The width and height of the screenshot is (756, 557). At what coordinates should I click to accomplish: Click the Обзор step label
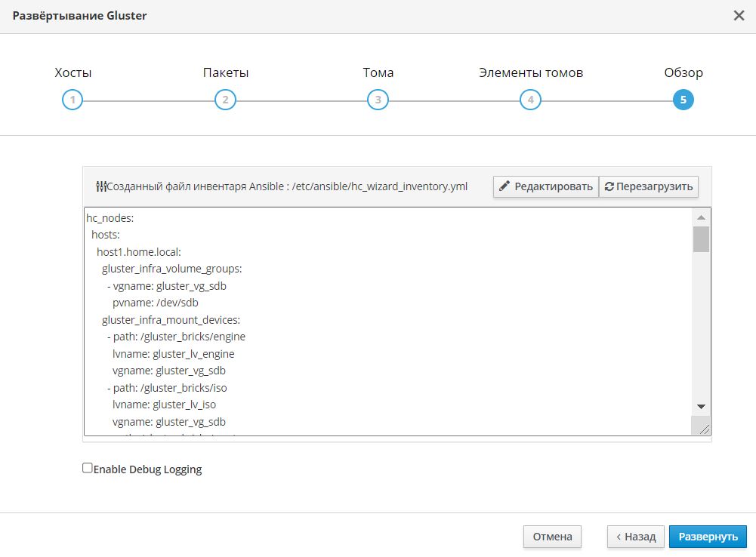[x=683, y=73]
